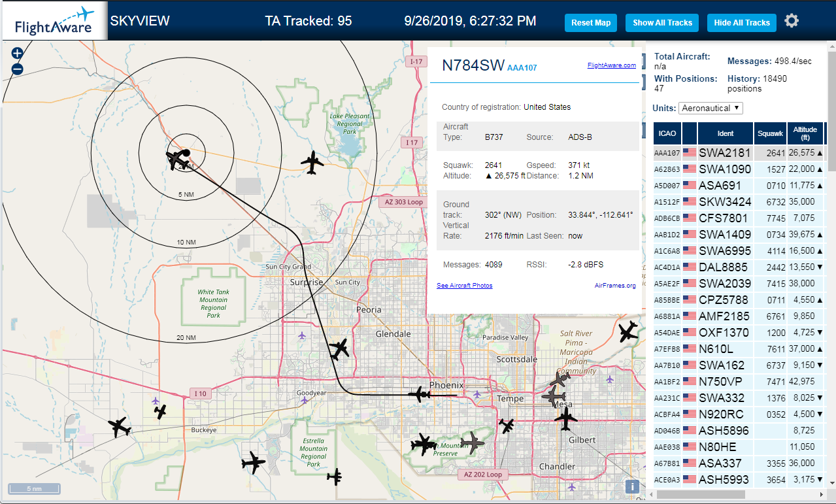Screen dimensions: 836x504
Task: Select the ASA691 row in the aircraft table
Action: pos(739,186)
